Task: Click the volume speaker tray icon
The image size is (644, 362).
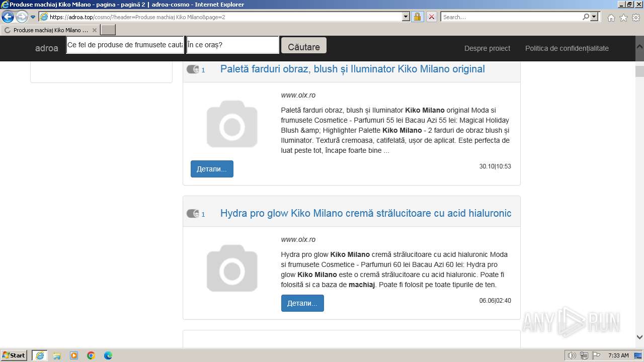Action: coord(572,355)
